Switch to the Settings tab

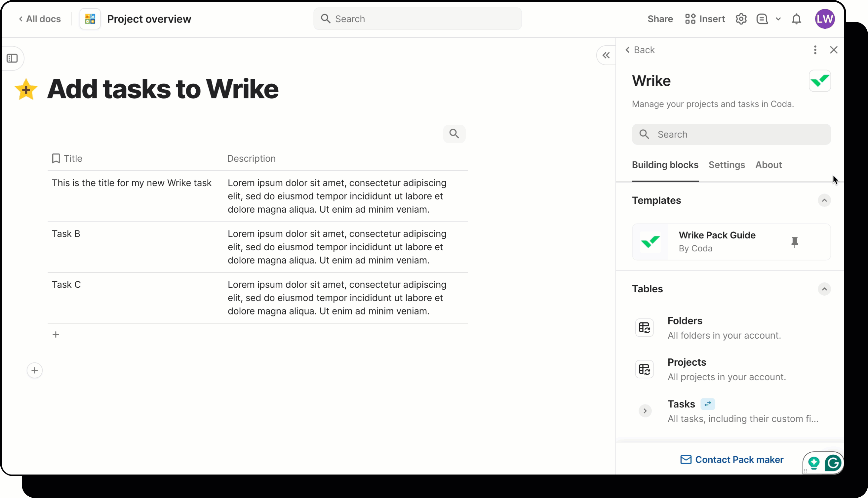[x=727, y=165]
